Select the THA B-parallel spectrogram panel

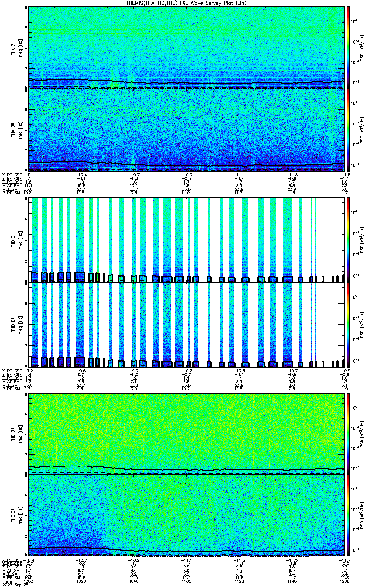[187, 129]
